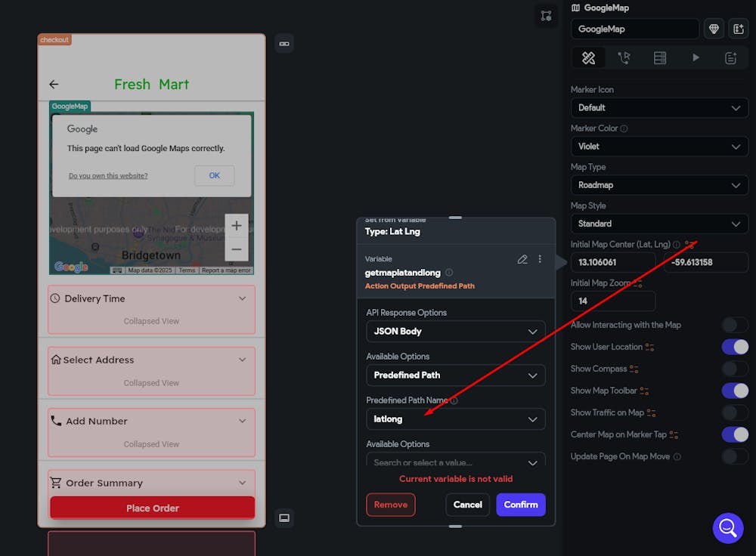Click the latitude field 13.106061
The image size is (756, 556).
[613, 263]
